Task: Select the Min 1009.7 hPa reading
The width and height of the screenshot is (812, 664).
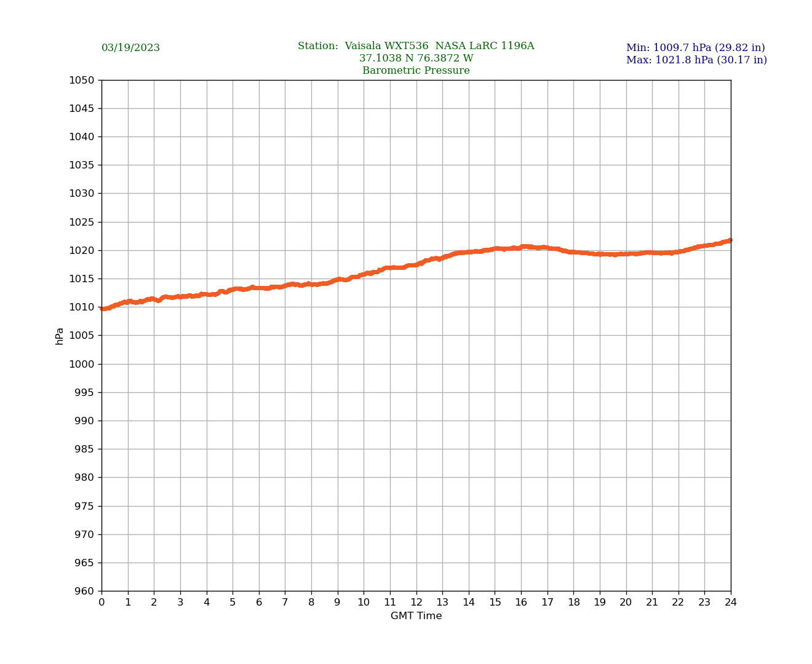Action: click(695, 48)
